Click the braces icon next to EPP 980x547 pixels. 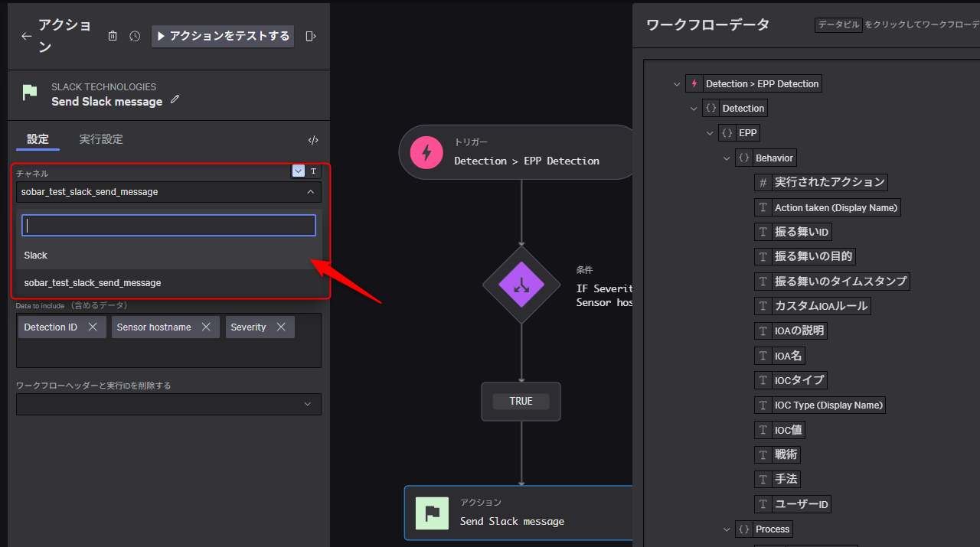(727, 132)
